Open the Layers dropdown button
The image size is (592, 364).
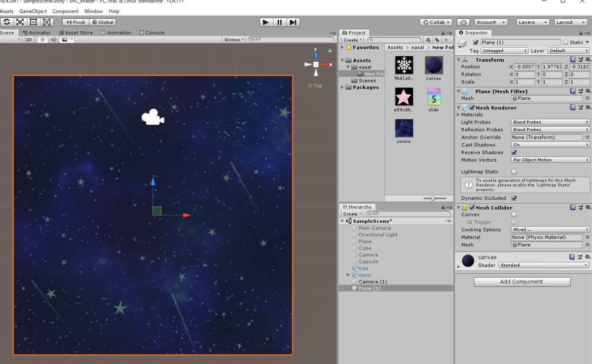point(533,22)
